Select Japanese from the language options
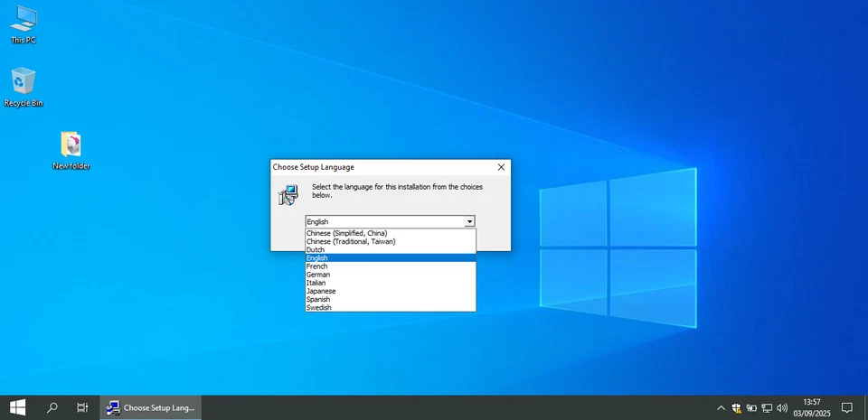Screen dimensions: 868x420 tap(321, 291)
